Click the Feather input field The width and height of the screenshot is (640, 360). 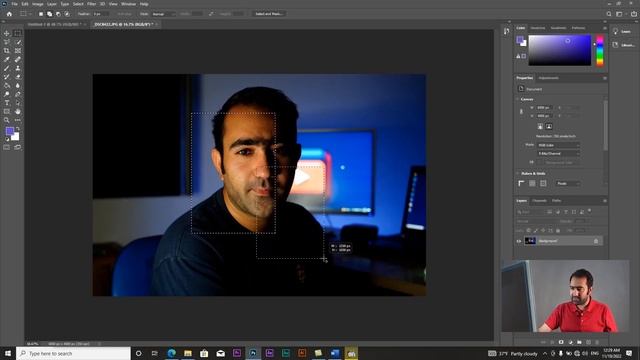[100, 14]
